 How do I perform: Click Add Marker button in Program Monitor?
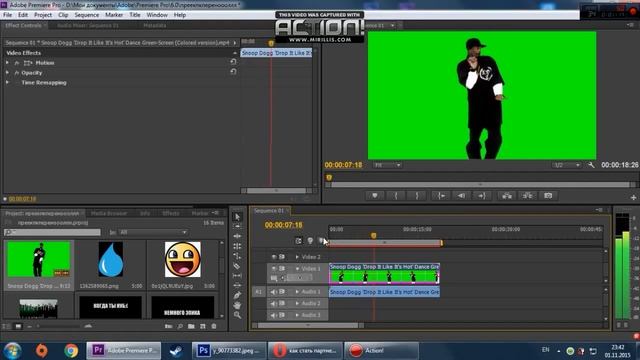[375, 196]
